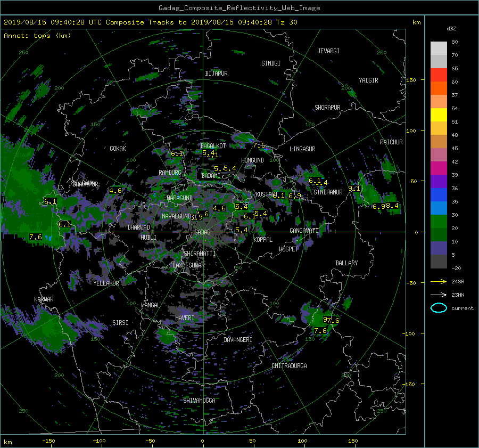Click the Gadag_Composite_Reflectivity_Web_Image title
Viewport: 479px width, 448px height.
[x=239, y=8]
